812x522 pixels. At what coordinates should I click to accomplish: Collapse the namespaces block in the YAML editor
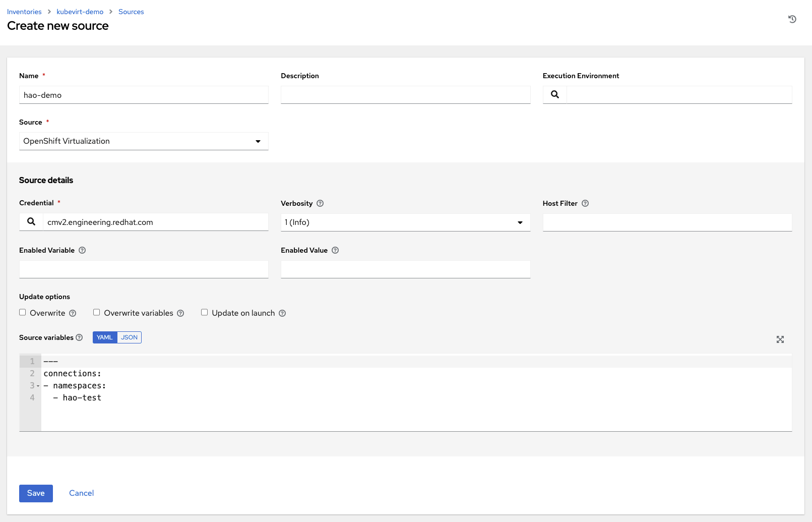click(x=38, y=385)
